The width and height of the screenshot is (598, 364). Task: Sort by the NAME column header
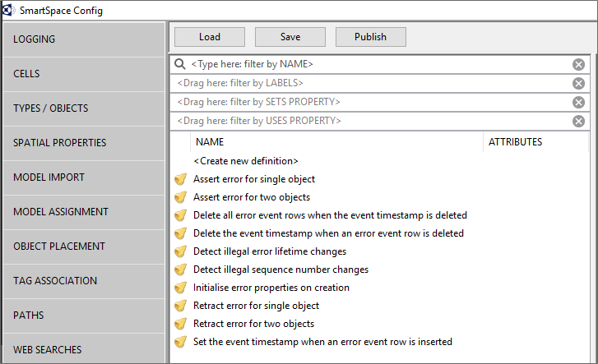click(x=336, y=142)
